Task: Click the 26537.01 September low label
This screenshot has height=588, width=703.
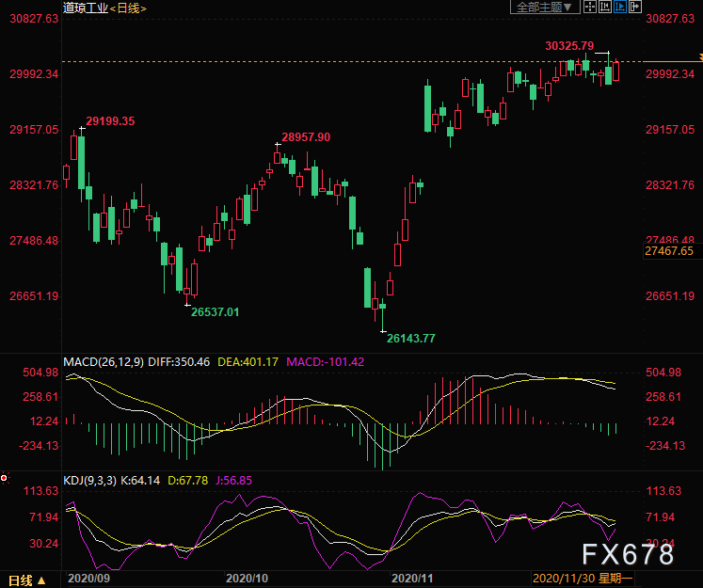Action: [215, 311]
